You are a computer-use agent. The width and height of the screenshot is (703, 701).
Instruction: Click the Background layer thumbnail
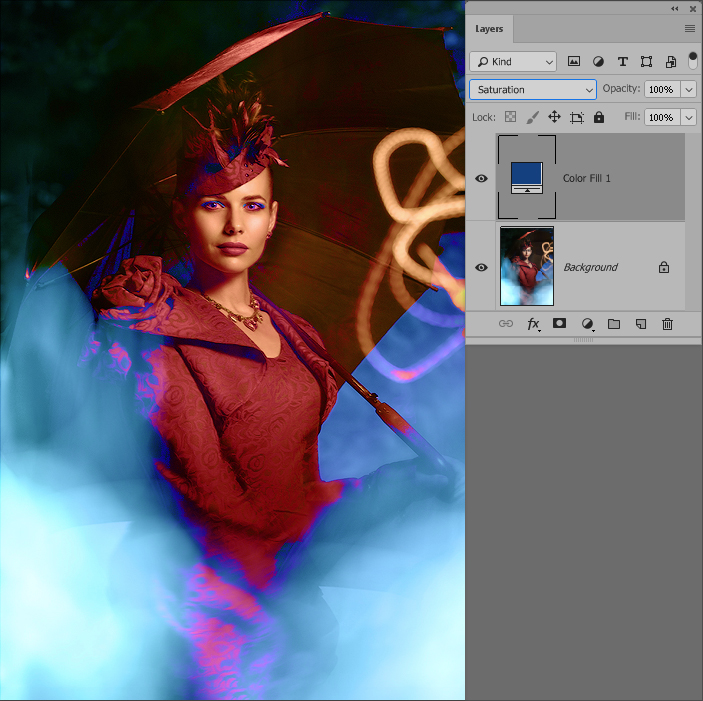click(x=527, y=266)
